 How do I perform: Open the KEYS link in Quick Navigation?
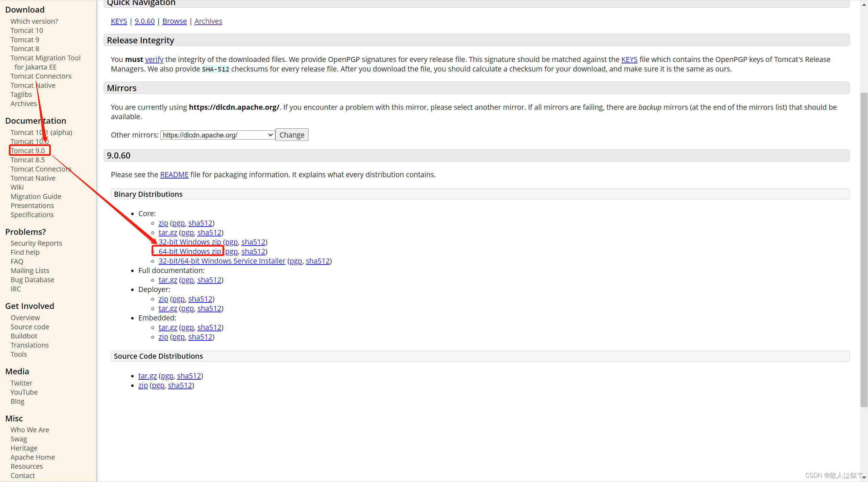click(119, 21)
